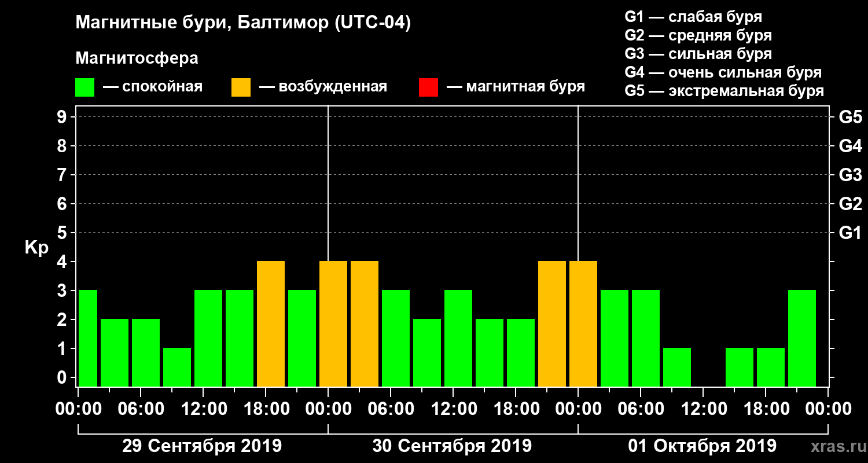Click the green Kp 3 bar at 06:00 on 01 Октября
The width and height of the screenshot is (868, 463).
(646, 338)
